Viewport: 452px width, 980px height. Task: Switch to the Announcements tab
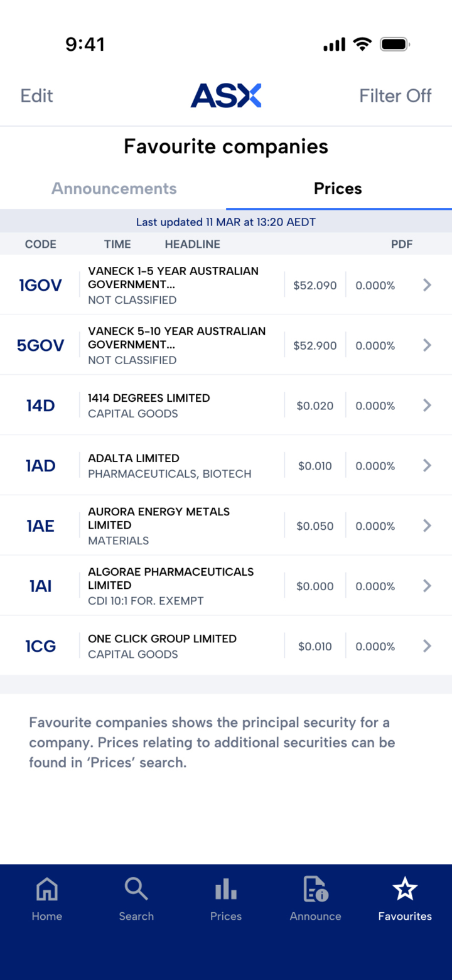(x=114, y=188)
